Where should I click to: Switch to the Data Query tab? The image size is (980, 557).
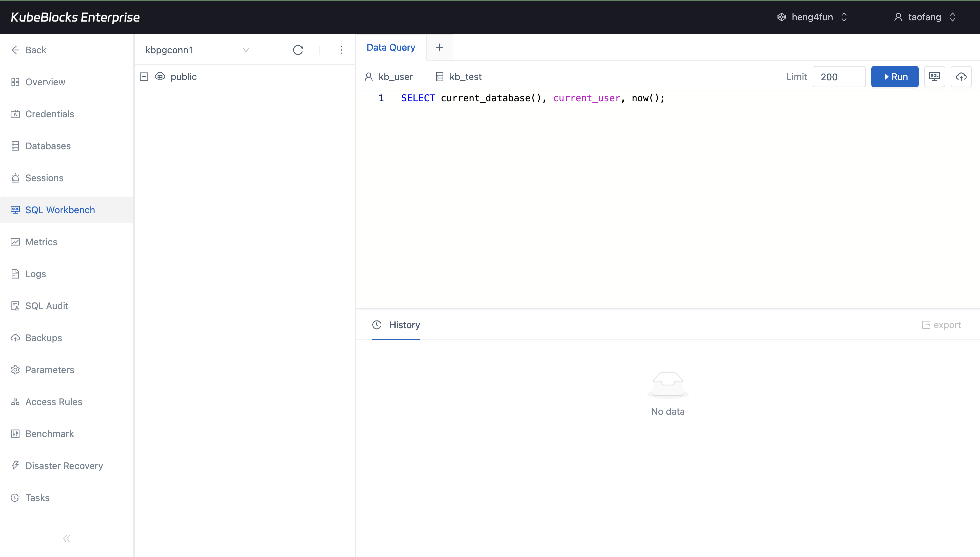coord(391,47)
